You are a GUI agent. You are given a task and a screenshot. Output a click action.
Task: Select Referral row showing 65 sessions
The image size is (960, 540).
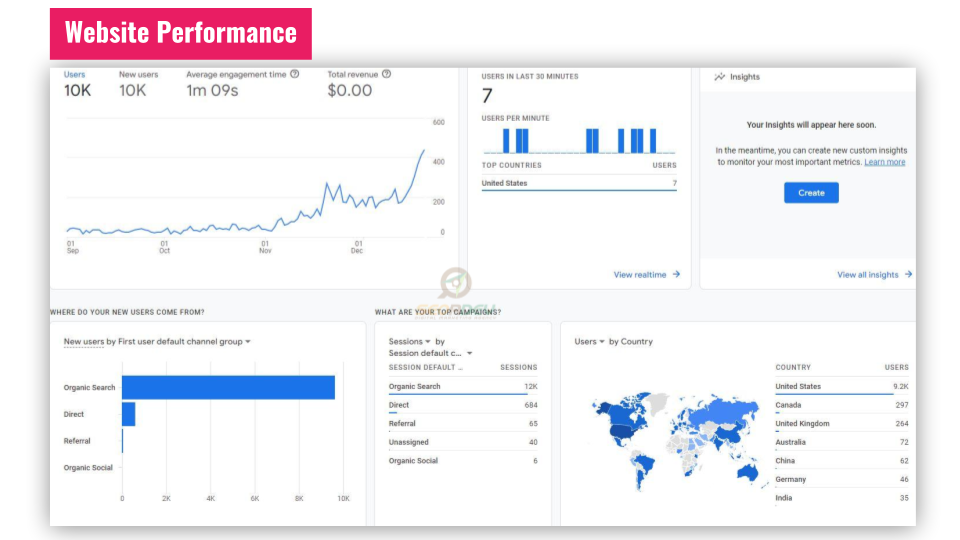(x=463, y=424)
